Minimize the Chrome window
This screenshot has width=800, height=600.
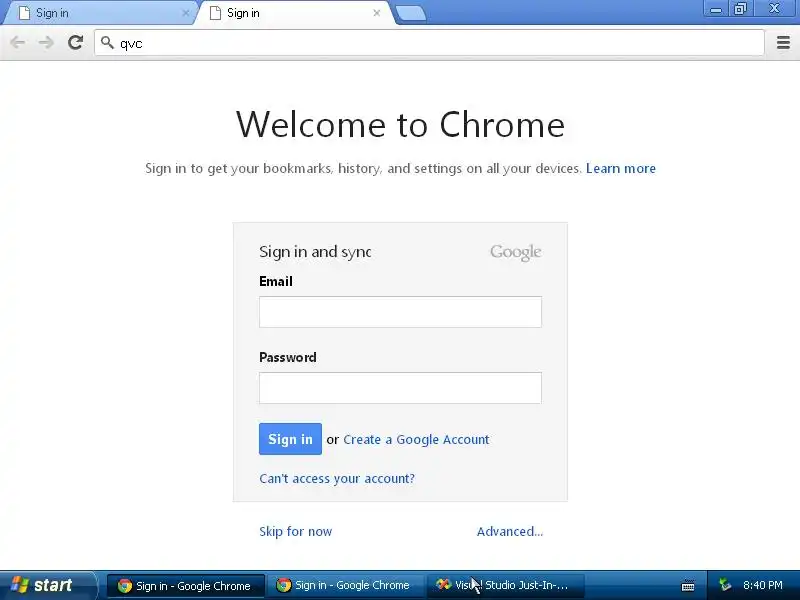pyautogui.click(x=716, y=9)
